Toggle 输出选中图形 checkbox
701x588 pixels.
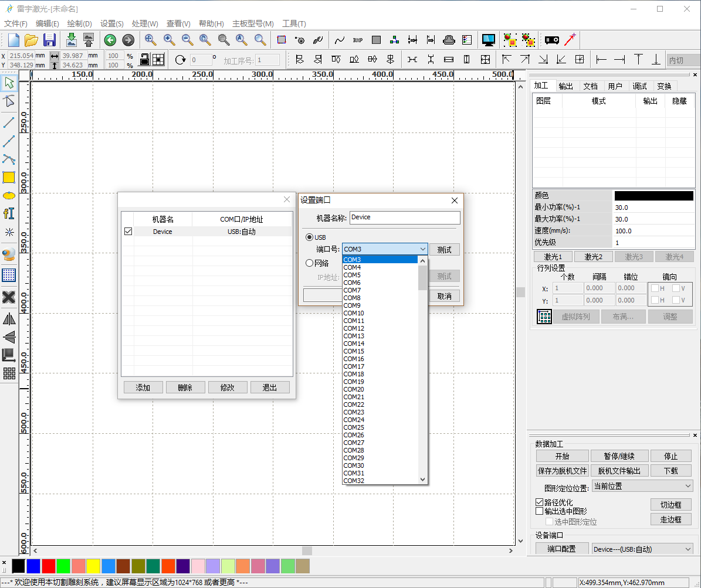click(540, 511)
